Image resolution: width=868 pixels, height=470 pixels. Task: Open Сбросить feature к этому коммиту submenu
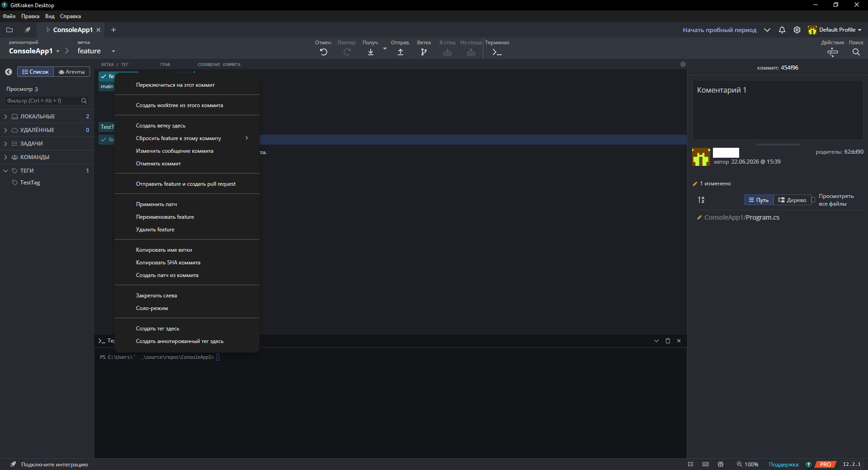187,138
